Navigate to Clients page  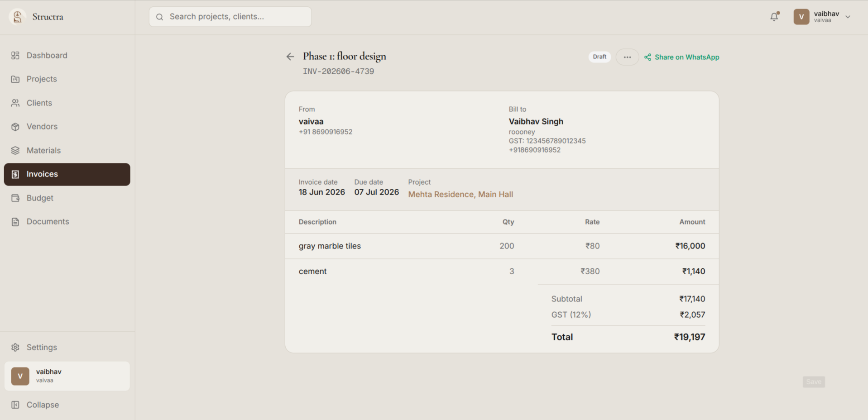67,103
